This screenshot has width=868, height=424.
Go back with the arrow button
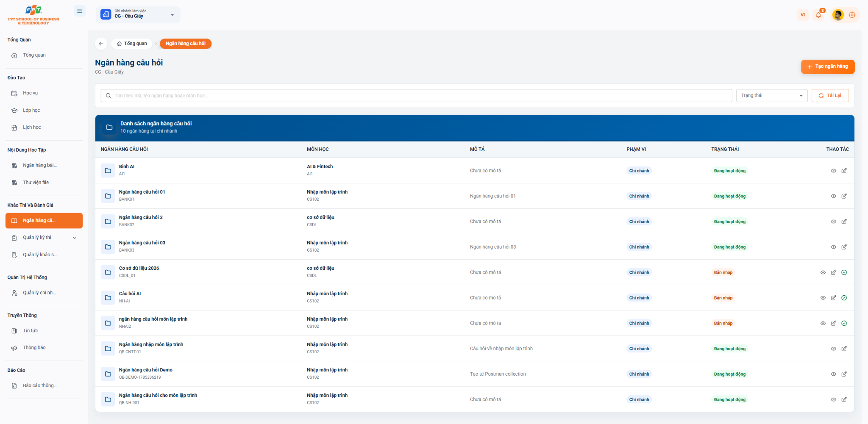point(101,44)
